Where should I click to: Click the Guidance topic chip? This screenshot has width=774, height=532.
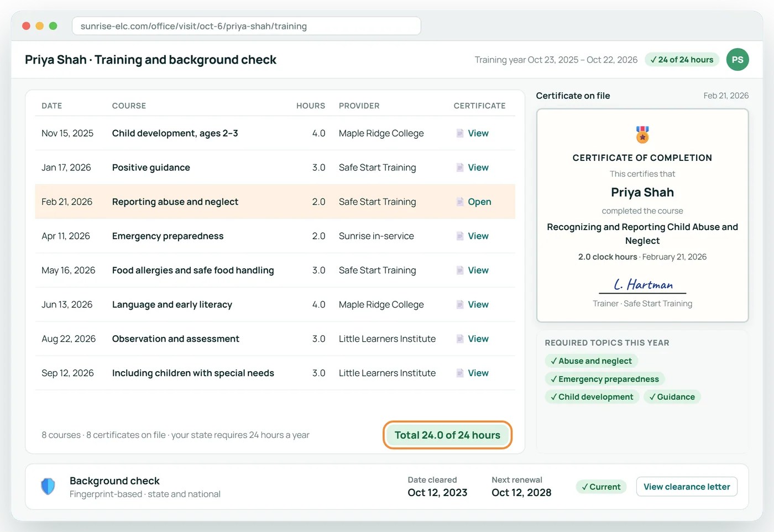click(x=672, y=397)
